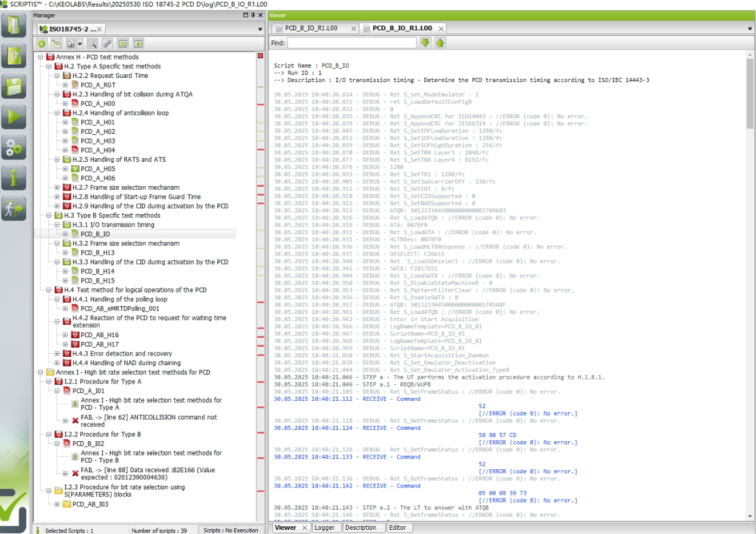756x534 pixels.
Task: Switch to the Editor tab
Action: coord(397,527)
